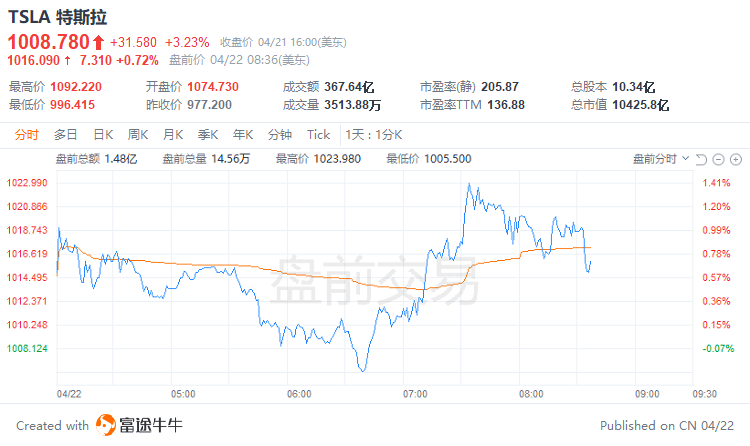Open the 季K chart tab
The width and height of the screenshot is (750, 446).
[x=208, y=135]
